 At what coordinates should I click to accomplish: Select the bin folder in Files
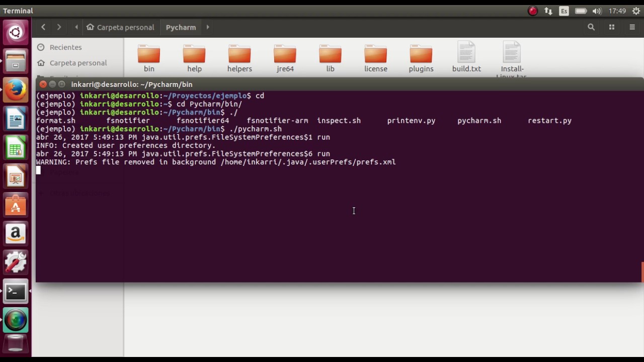pyautogui.click(x=149, y=58)
